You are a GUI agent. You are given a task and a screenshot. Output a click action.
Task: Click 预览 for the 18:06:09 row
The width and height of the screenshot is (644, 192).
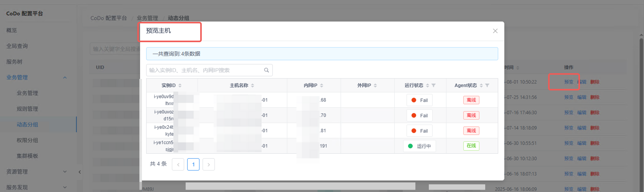568,189
